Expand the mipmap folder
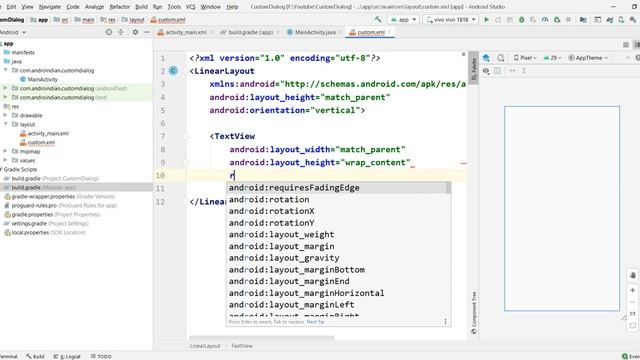 [5, 151]
